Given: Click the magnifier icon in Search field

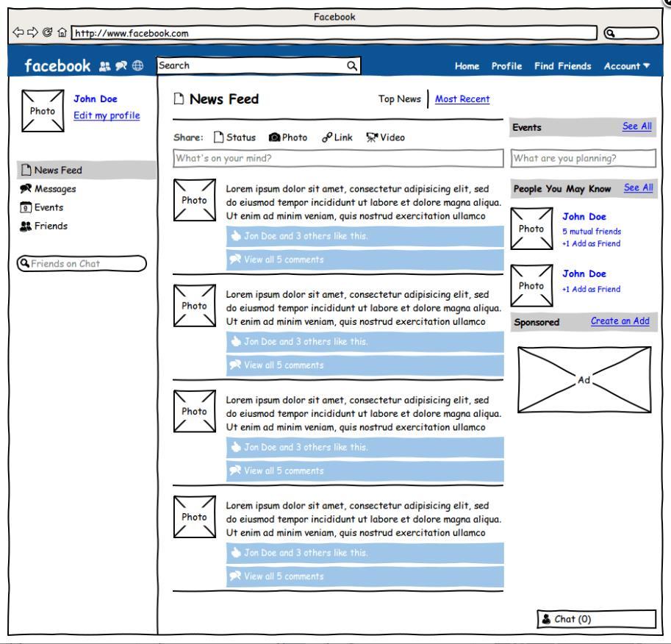Looking at the screenshot, I should (x=352, y=65).
